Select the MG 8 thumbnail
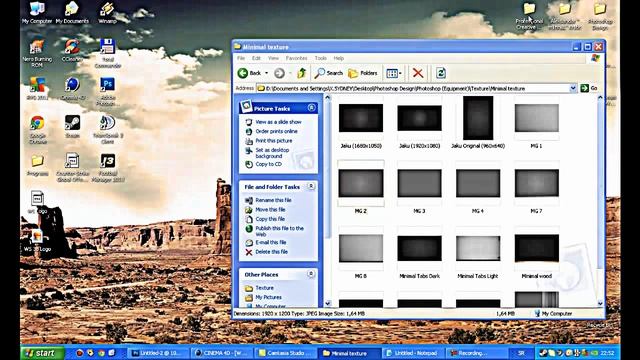The image size is (640, 360). pyautogui.click(x=361, y=248)
